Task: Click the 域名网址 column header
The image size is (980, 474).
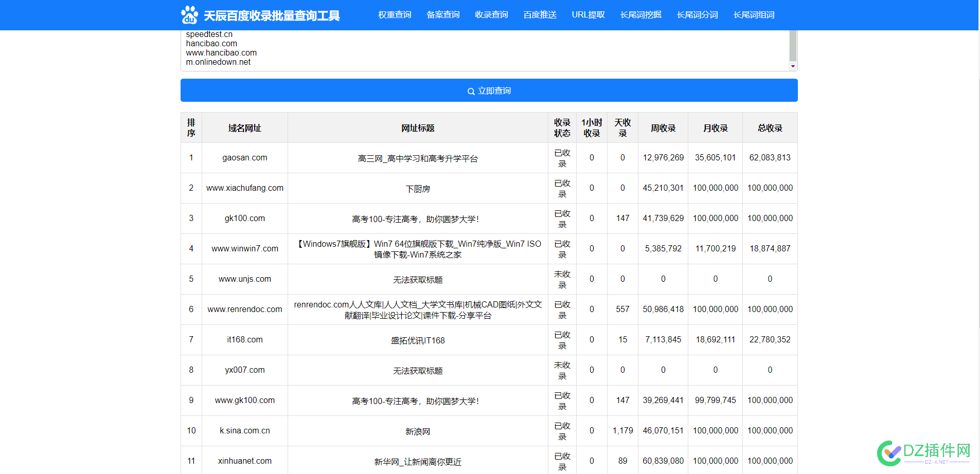Action: (245, 128)
